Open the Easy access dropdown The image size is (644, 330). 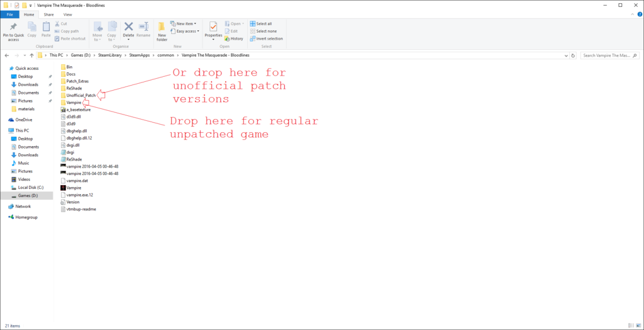coord(185,31)
